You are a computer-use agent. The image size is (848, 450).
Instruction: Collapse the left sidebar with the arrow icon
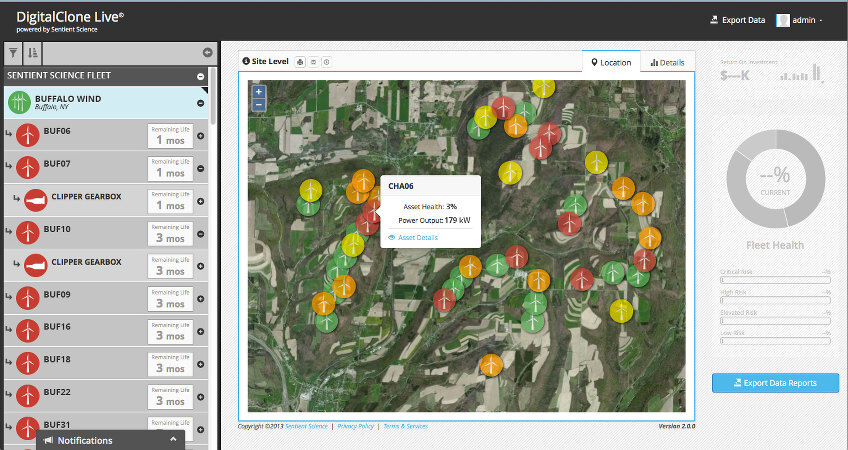207,53
